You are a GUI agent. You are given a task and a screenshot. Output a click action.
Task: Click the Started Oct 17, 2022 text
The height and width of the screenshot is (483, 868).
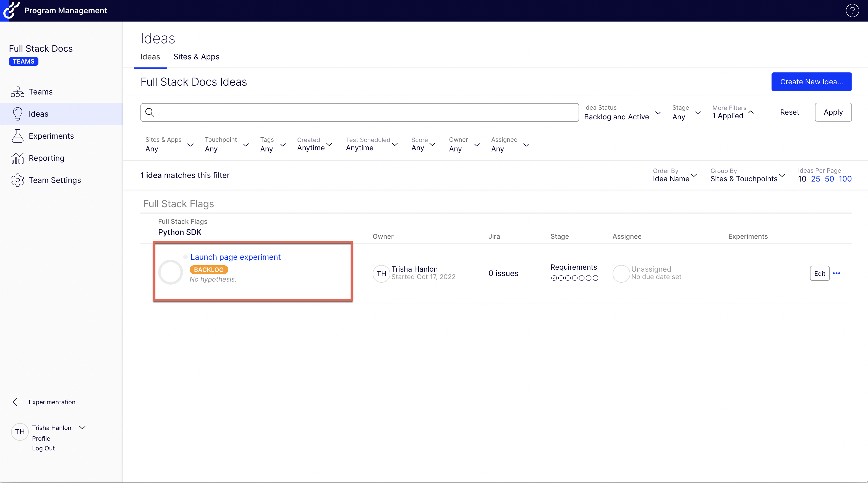423,277
